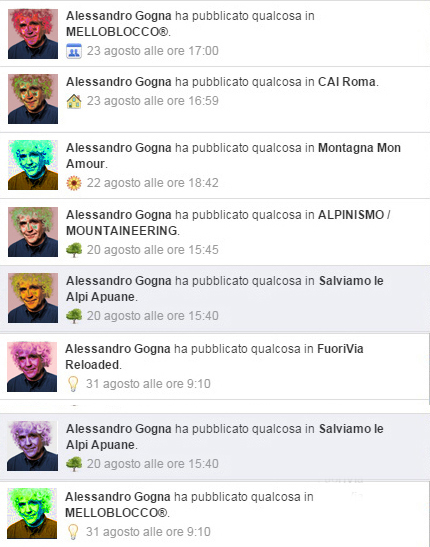430x547 pixels.
Task: Click the house icon beside 23 agosto 16:59
Action: click(x=74, y=101)
